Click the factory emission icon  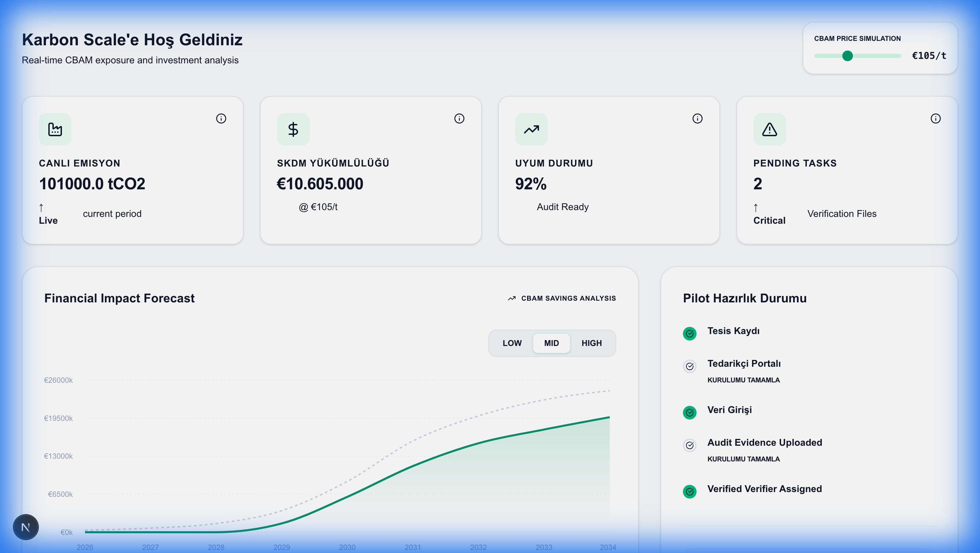pos(55,129)
